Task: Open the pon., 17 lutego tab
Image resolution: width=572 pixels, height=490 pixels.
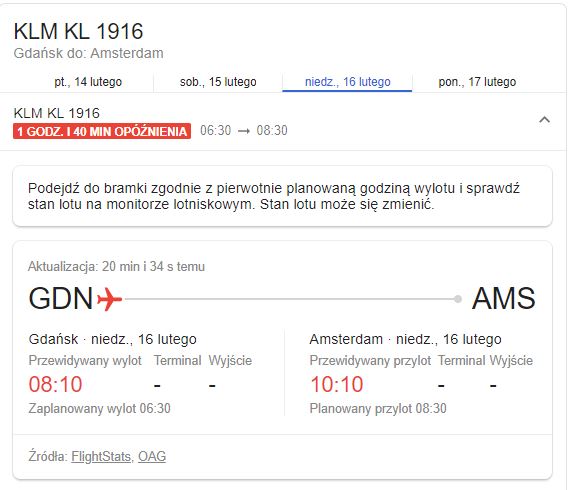Action: point(477,82)
